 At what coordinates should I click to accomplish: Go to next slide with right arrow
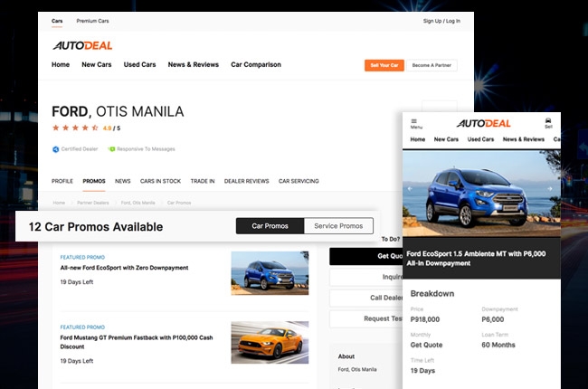[549, 189]
